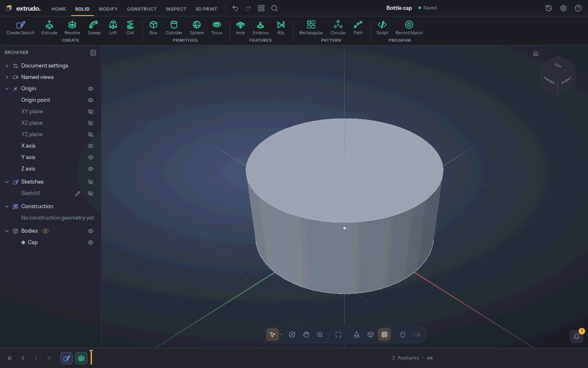Open the Script editor
The width and height of the screenshot is (588, 368).
[382, 28]
